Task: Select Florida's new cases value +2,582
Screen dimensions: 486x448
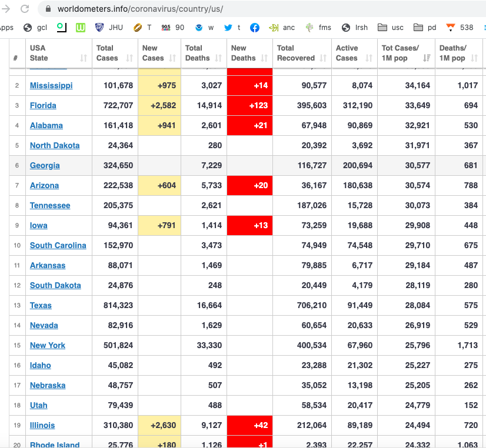Action: pyautogui.click(x=164, y=106)
